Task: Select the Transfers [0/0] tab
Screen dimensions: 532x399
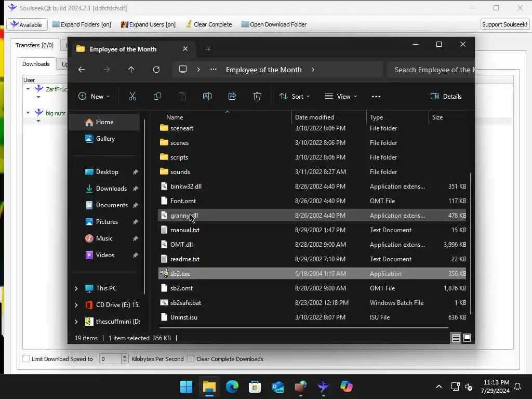Action: click(34, 45)
